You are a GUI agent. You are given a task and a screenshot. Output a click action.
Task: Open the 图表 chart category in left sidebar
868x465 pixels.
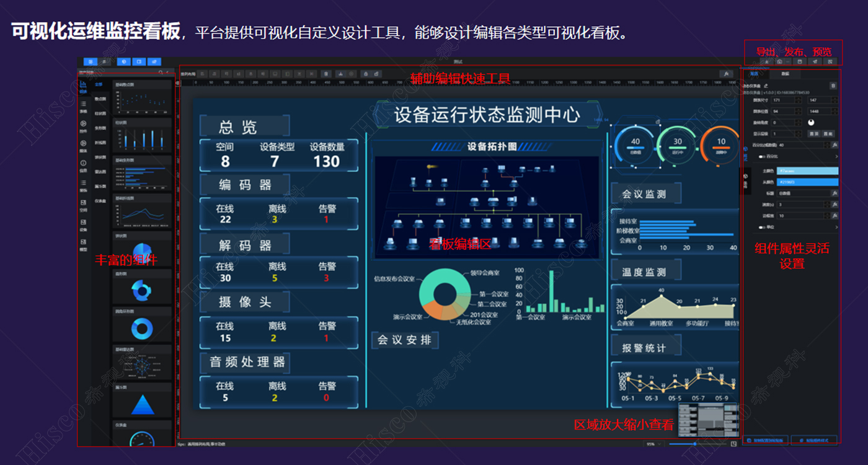pos(83,86)
